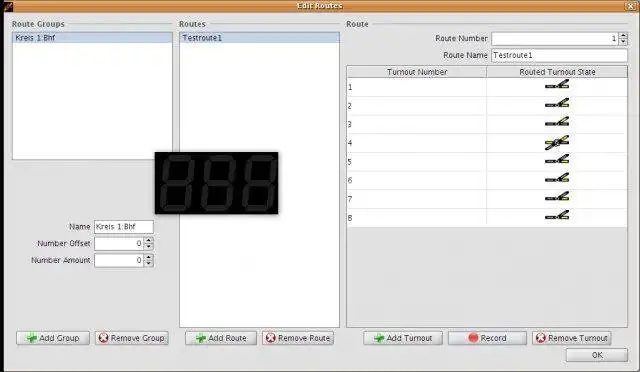
Task: Select turnout number 4 cell
Action: pos(417,143)
